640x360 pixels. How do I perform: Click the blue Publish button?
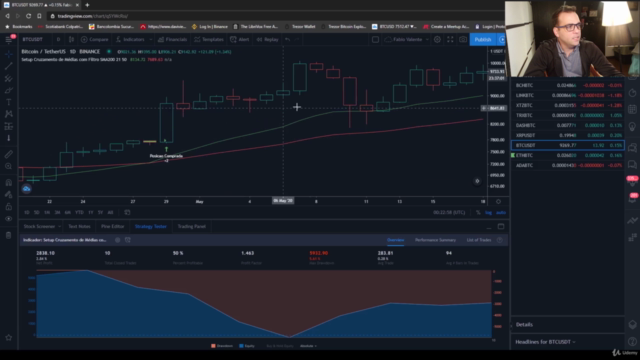tap(483, 40)
